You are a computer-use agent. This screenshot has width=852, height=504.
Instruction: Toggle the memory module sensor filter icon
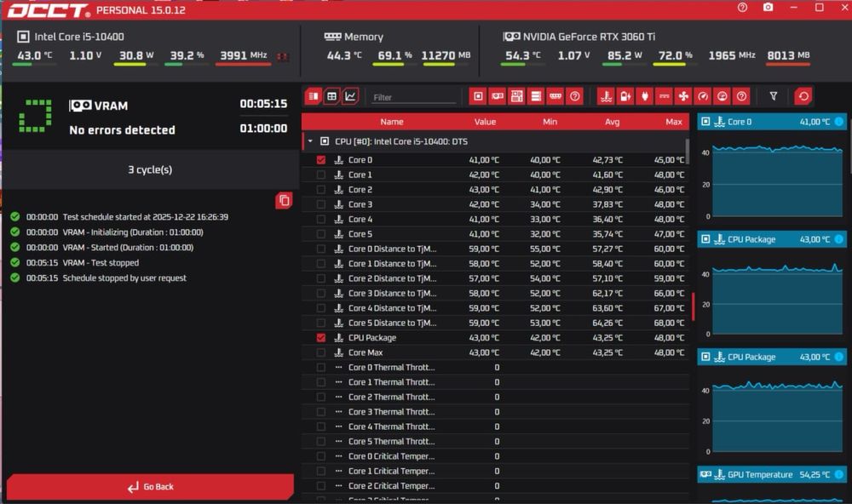pyautogui.click(x=556, y=97)
